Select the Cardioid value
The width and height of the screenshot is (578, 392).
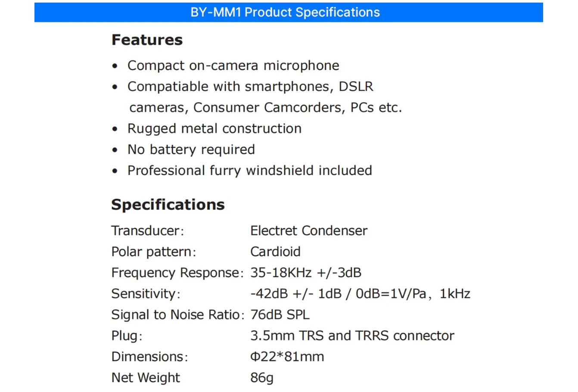276,252
